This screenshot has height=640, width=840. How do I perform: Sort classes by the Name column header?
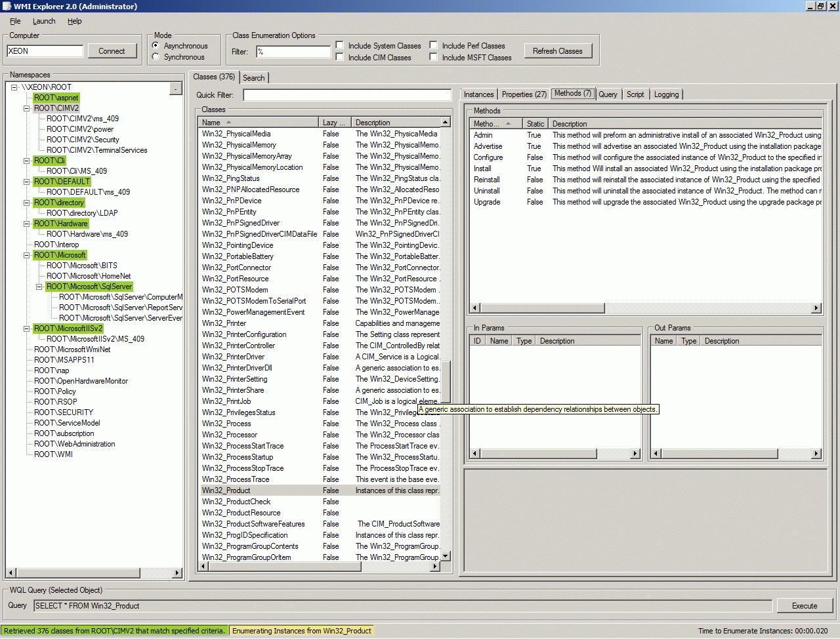(259, 123)
